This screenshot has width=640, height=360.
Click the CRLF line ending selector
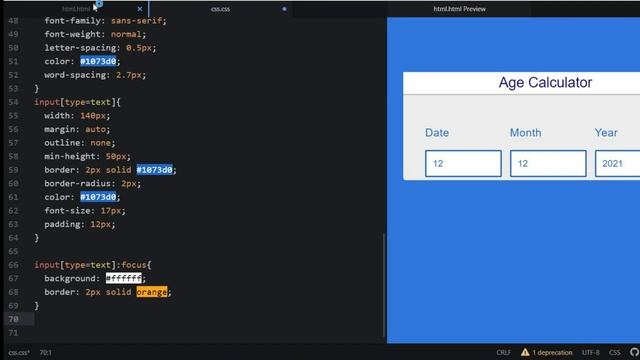(503, 353)
